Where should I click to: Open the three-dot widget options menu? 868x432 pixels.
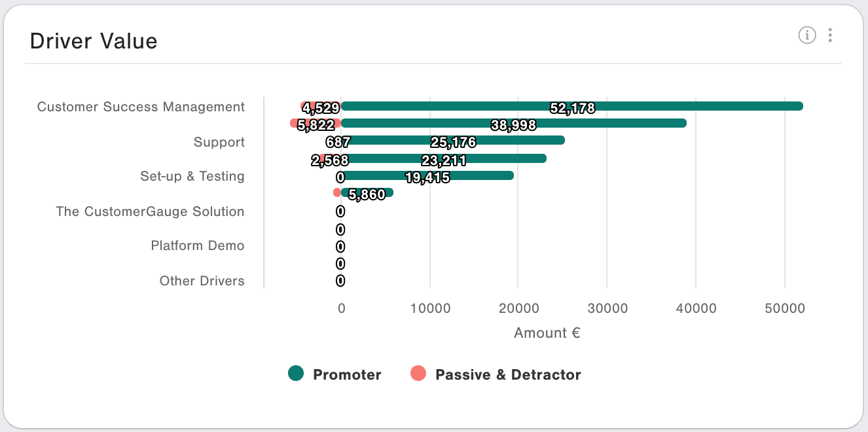830,35
